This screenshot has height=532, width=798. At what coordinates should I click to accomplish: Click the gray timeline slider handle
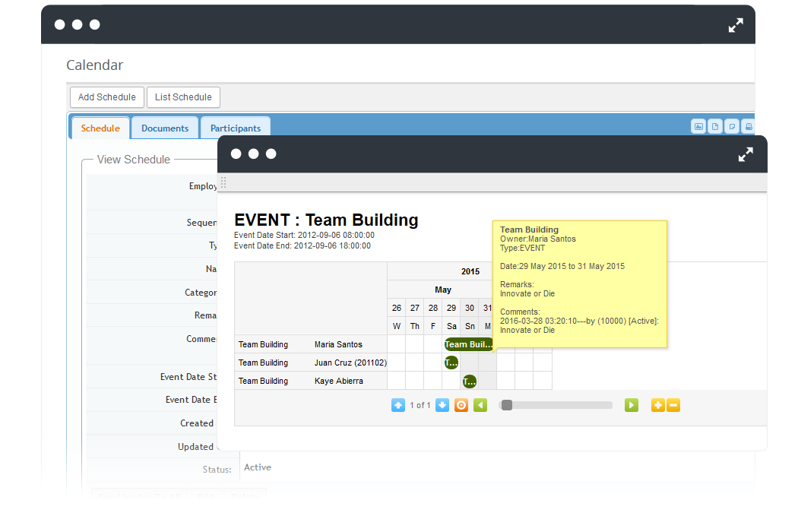pyautogui.click(x=507, y=405)
